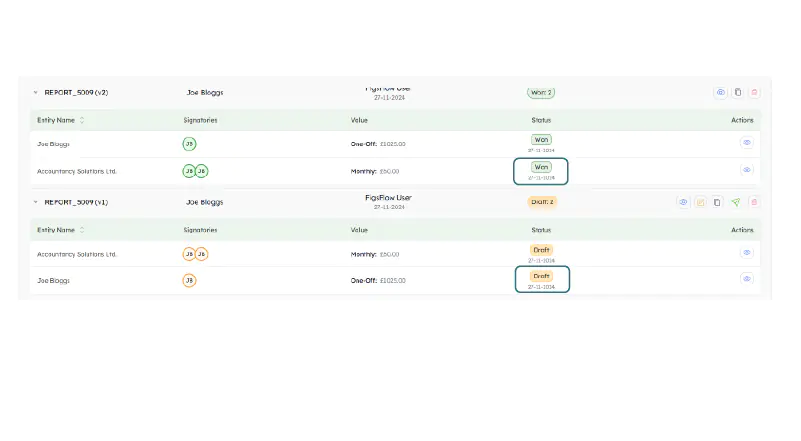This screenshot has width=801, height=441.
Task: View Joe Bloggs entity row under v2
Action: pos(746,143)
